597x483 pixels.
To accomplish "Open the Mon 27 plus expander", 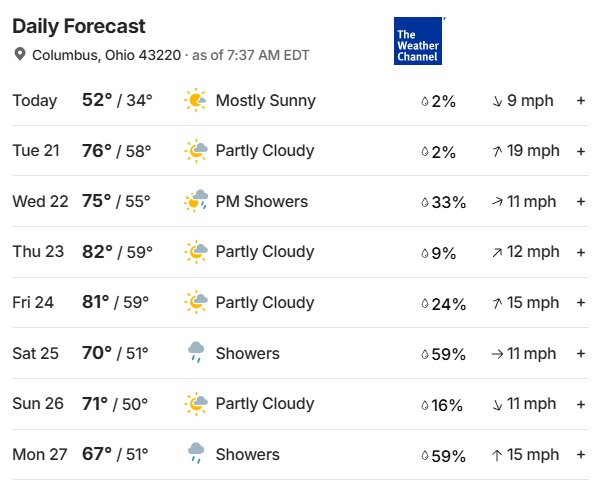I will pos(581,455).
